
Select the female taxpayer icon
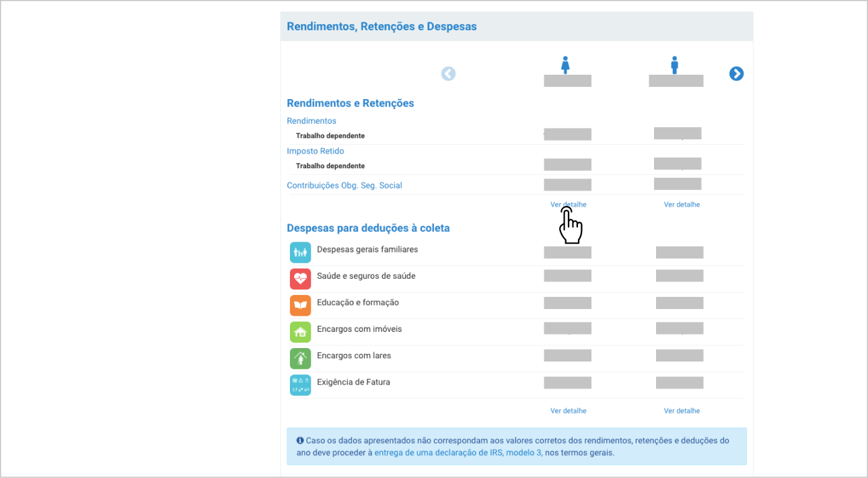tap(566, 65)
